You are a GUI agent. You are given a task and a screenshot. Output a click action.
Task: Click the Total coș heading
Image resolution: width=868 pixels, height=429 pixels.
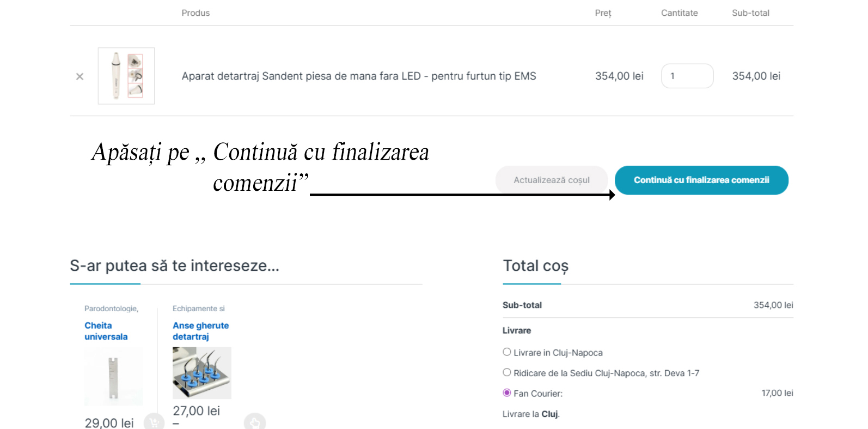point(536,266)
